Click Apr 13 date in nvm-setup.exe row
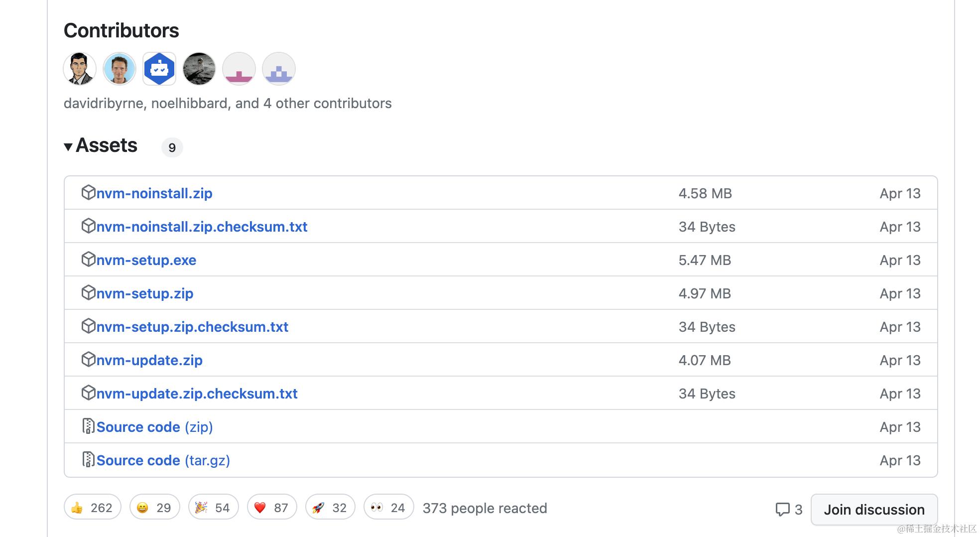Viewport: 980px width, 537px height. point(900,260)
